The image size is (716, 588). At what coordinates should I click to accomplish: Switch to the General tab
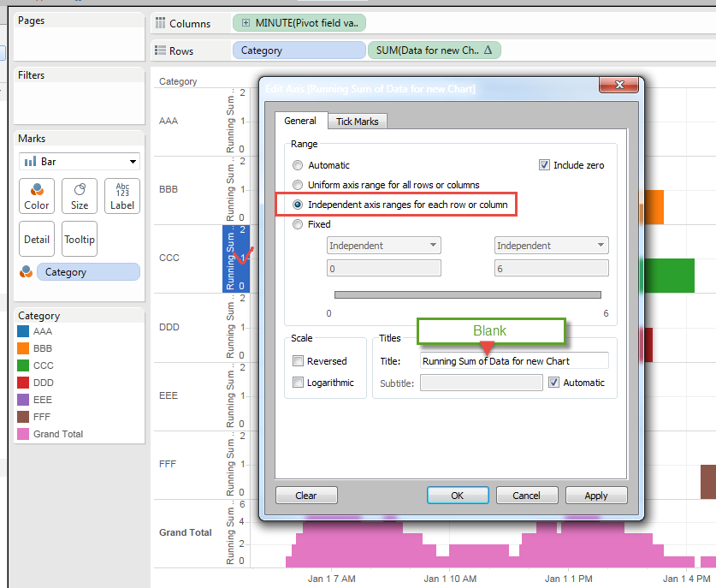[x=300, y=121]
